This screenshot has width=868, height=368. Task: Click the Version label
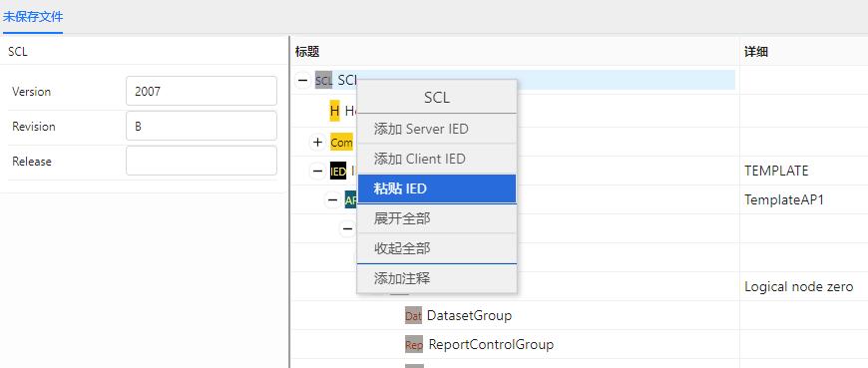[x=32, y=92]
